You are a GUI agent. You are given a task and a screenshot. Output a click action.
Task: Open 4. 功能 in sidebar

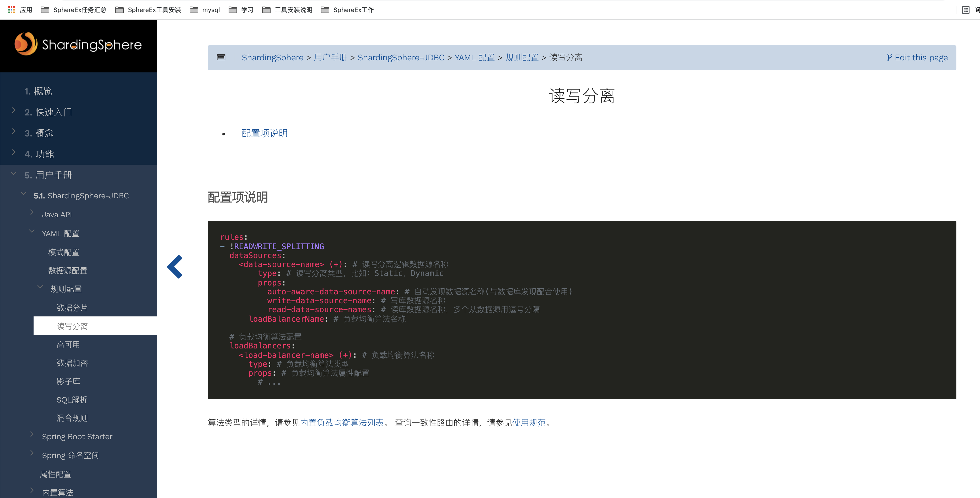[x=39, y=154]
